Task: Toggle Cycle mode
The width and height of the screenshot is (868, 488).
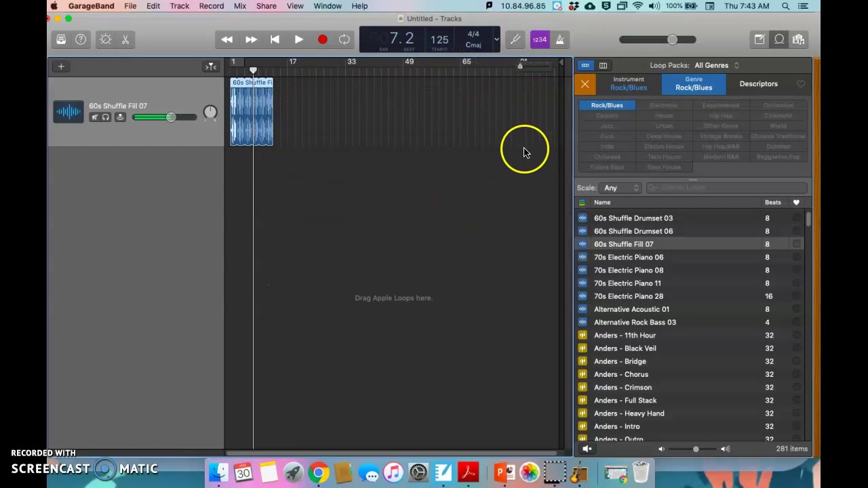Action: click(344, 39)
